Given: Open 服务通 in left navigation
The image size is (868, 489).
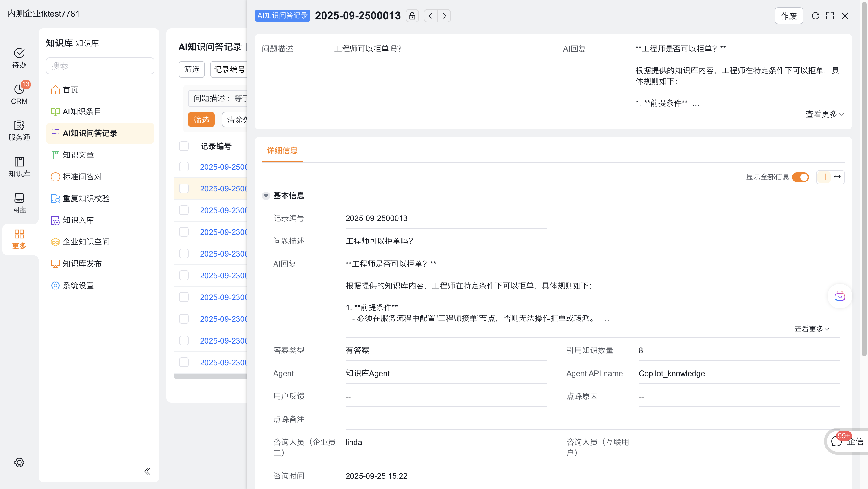Looking at the screenshot, I should click(19, 130).
